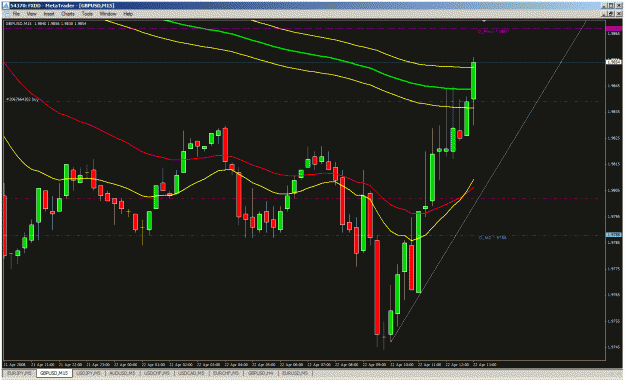Click the long red candle at chart low
The height and width of the screenshot is (380, 625).
pyautogui.click(x=377, y=287)
